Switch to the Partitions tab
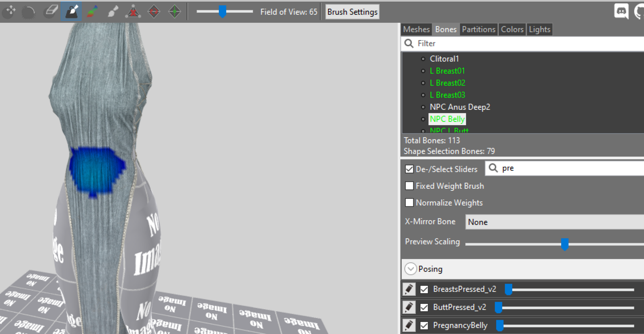This screenshot has width=644, height=334. pyautogui.click(x=479, y=30)
